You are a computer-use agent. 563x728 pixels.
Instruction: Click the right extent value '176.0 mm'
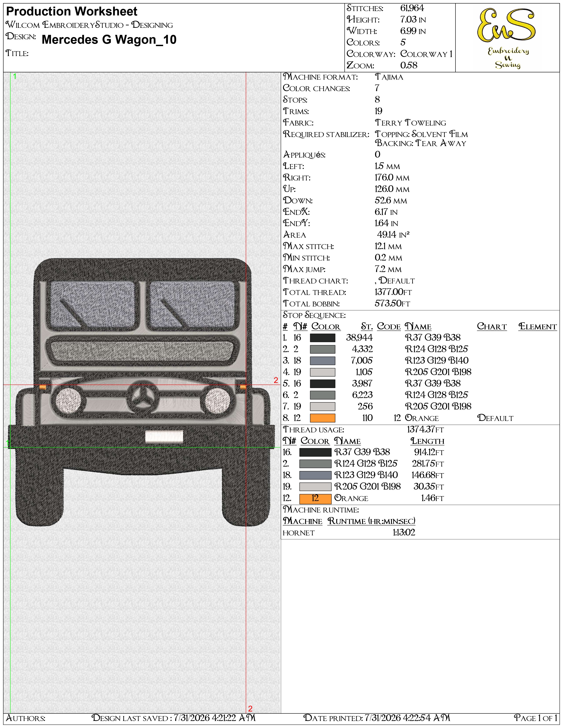coord(392,178)
